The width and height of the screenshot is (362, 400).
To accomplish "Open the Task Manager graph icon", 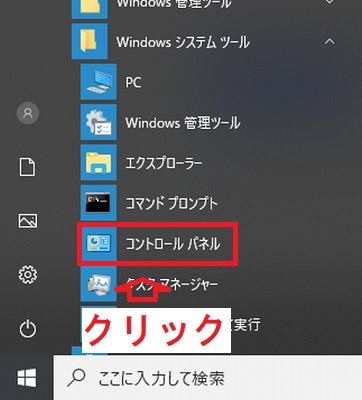I will tap(98, 284).
